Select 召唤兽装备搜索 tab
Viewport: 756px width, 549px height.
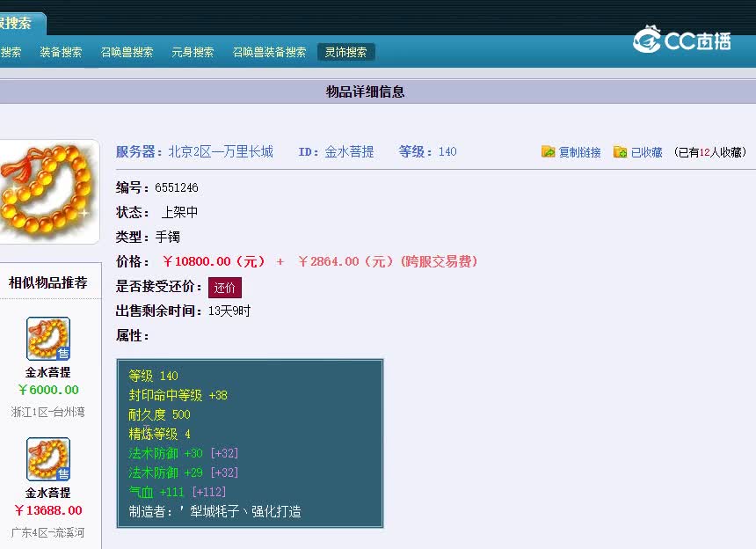270,52
